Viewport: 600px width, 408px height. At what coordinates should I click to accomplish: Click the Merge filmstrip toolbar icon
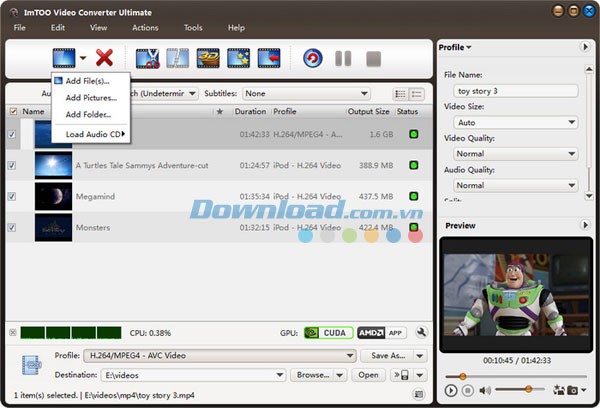click(178, 58)
